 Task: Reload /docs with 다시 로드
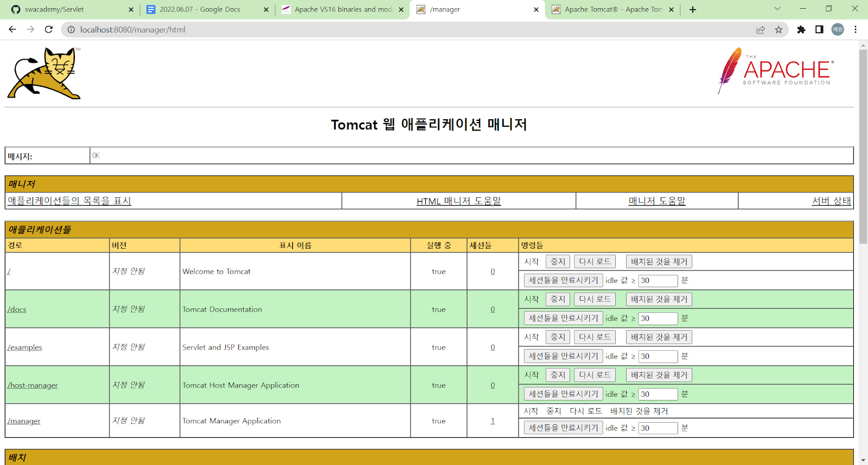tap(595, 299)
